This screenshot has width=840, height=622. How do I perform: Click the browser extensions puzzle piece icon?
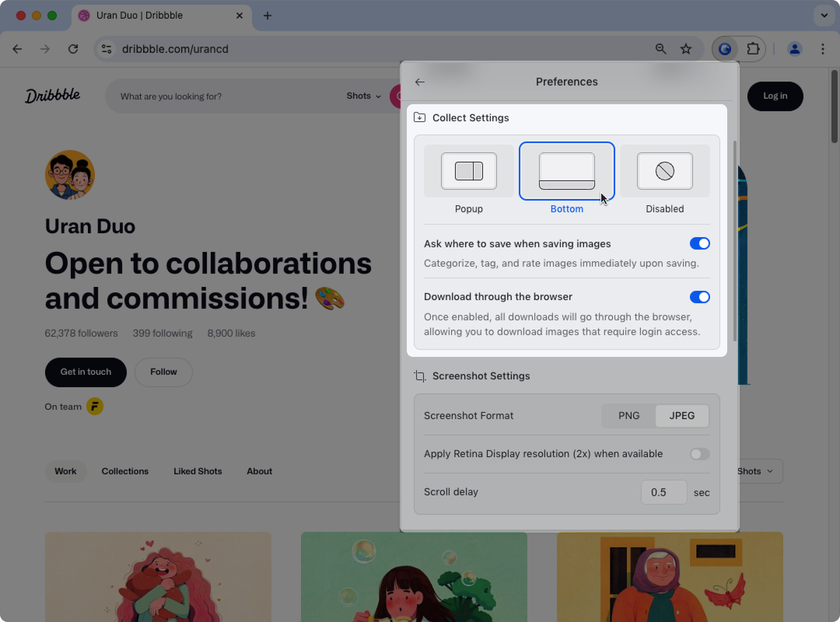[754, 49]
